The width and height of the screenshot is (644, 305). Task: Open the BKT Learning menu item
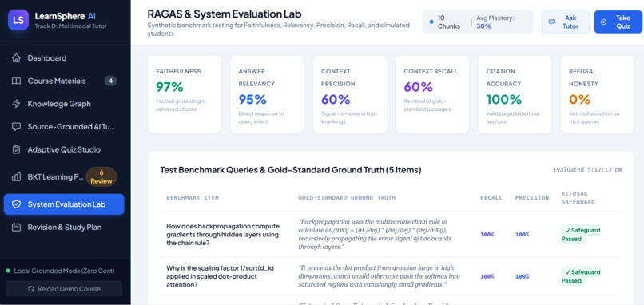pyautogui.click(x=64, y=177)
